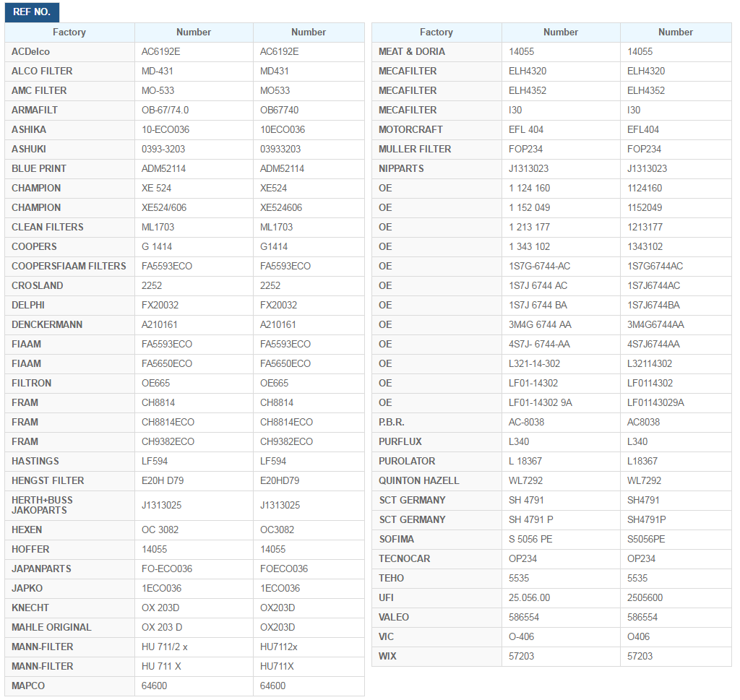Screen dimensions: 740x700
Task: Select the OX 203D KNECHT number
Action: 160,608
